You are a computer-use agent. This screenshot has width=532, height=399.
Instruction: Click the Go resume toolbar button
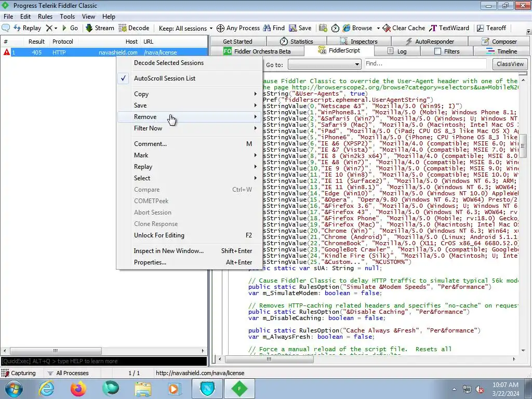click(70, 28)
